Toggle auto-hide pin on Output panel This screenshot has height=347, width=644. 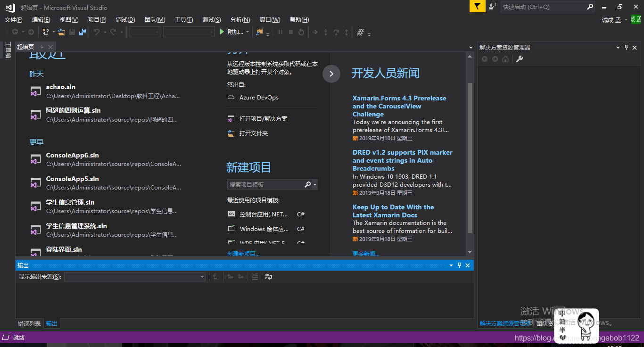tap(460, 265)
